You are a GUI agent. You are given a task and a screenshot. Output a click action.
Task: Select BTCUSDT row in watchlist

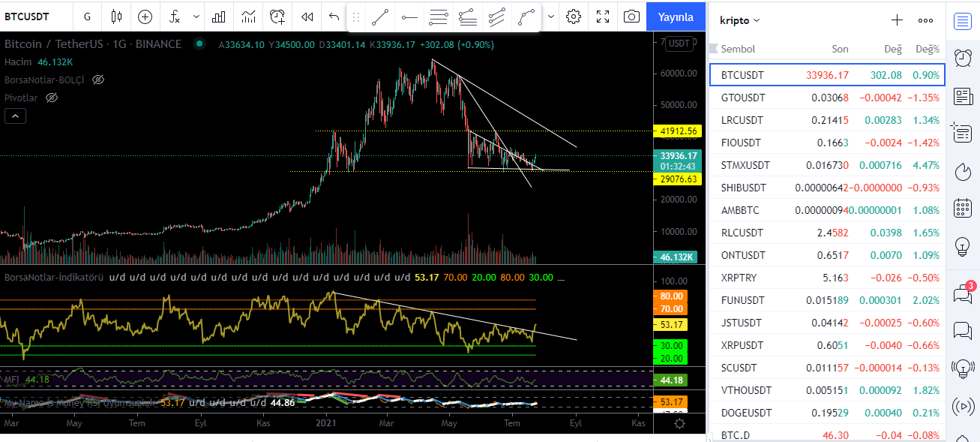click(827, 75)
